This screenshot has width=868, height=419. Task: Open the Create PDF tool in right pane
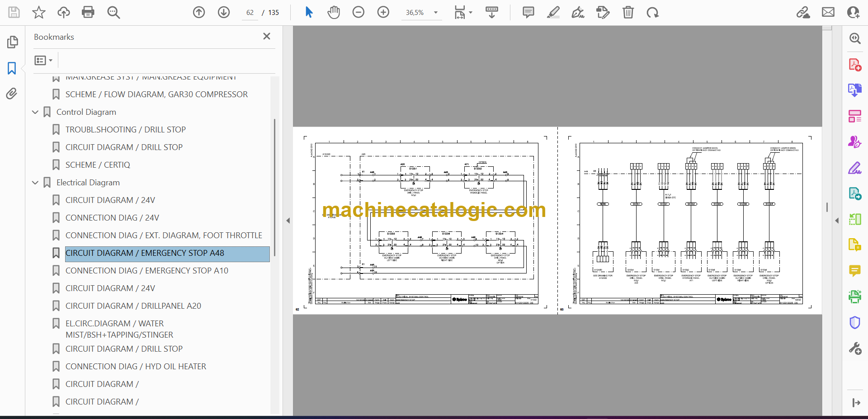pyautogui.click(x=854, y=65)
